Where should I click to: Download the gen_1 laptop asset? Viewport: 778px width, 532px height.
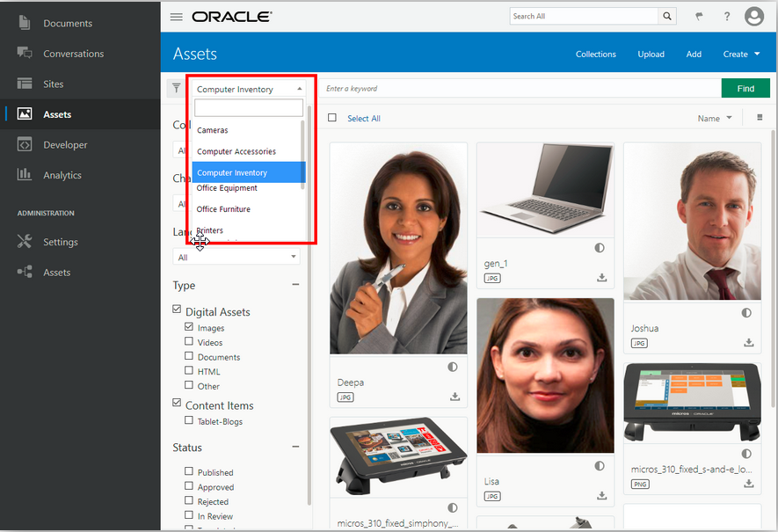601,277
